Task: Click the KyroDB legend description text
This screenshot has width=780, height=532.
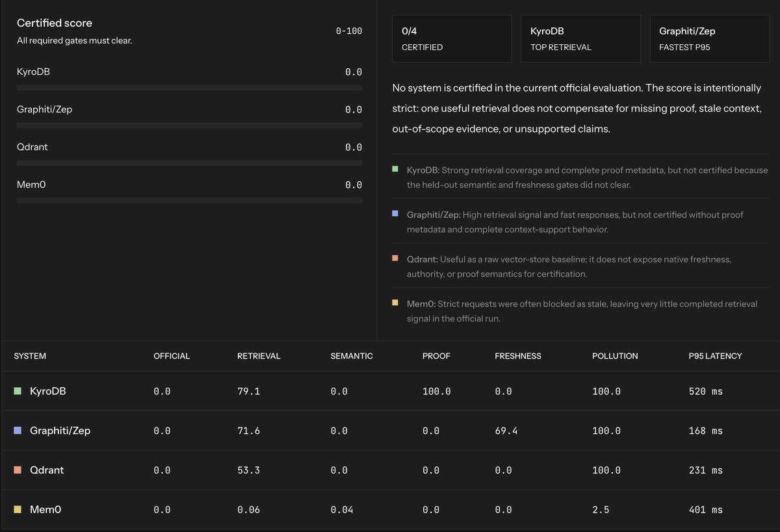Action: (x=588, y=177)
